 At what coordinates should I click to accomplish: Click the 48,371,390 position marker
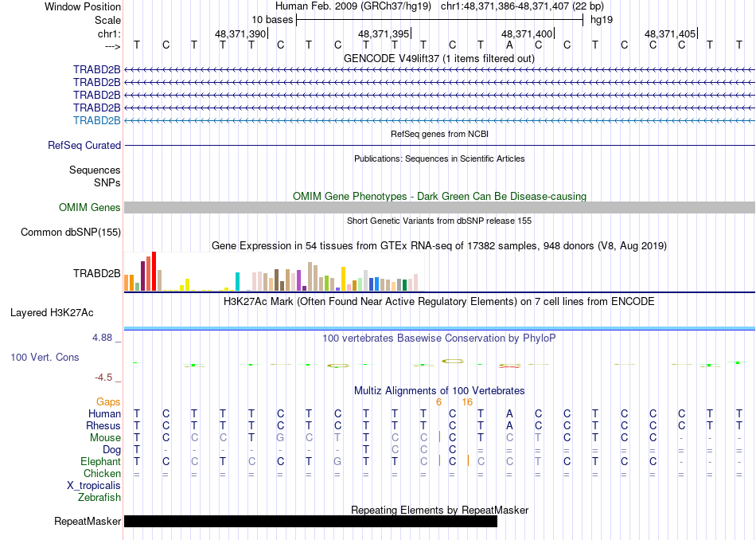(240, 33)
